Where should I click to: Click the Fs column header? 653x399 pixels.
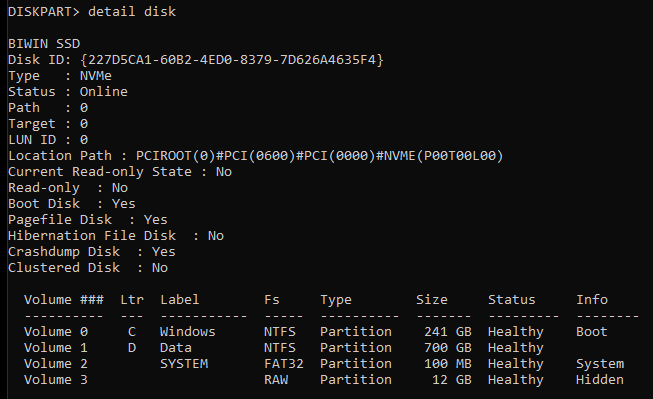[x=272, y=300]
